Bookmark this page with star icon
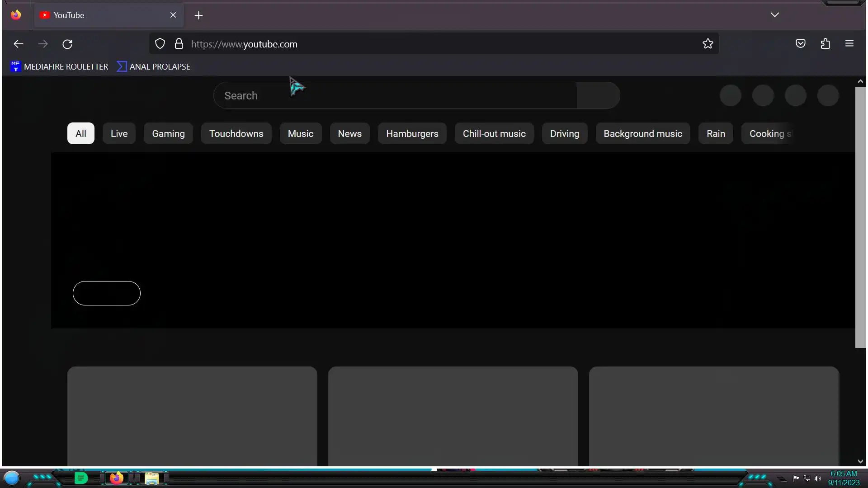This screenshot has width=868, height=488. [x=708, y=44]
